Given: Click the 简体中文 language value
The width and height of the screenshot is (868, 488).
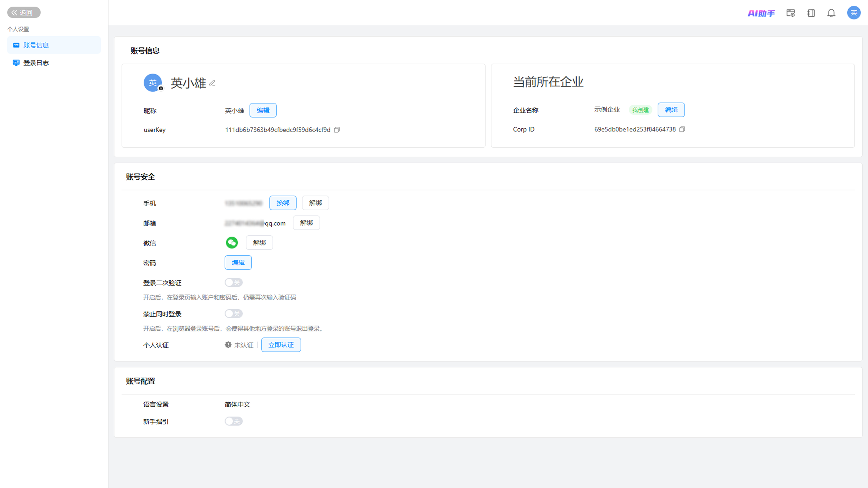Looking at the screenshot, I should [x=237, y=404].
